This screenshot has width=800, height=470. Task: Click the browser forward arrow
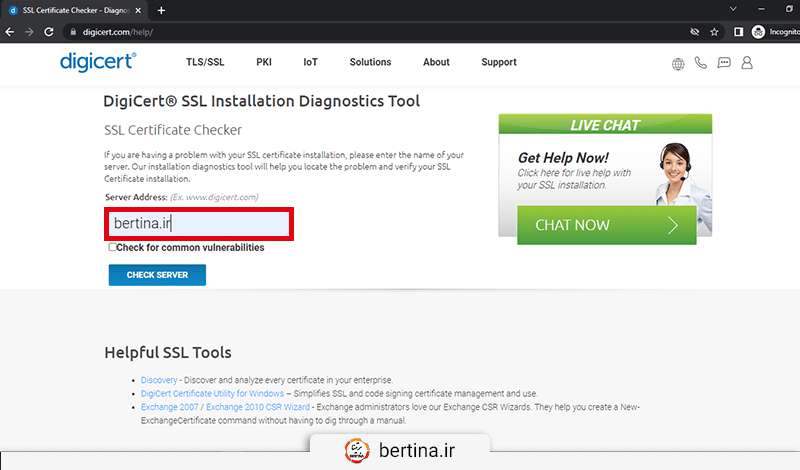(x=29, y=32)
